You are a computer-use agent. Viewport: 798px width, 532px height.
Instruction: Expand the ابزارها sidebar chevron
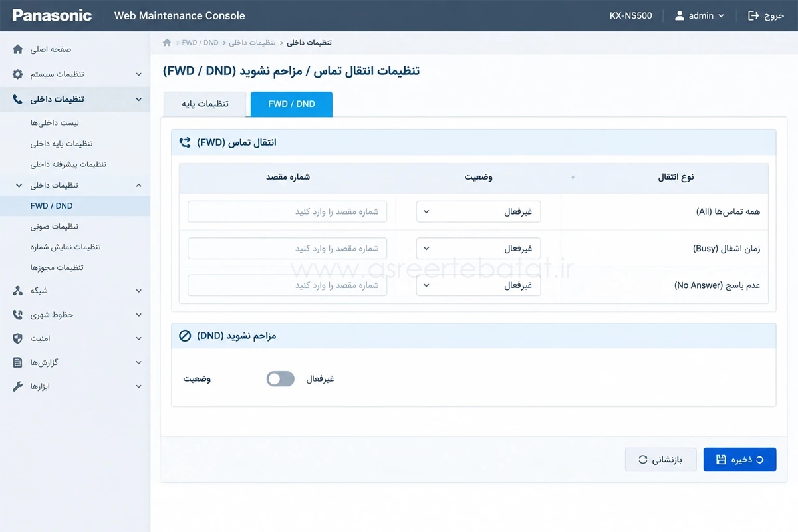138,386
